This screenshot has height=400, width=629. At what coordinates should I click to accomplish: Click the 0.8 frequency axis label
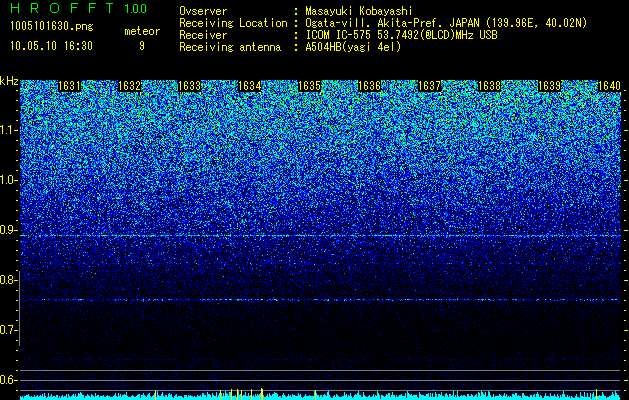(9, 280)
